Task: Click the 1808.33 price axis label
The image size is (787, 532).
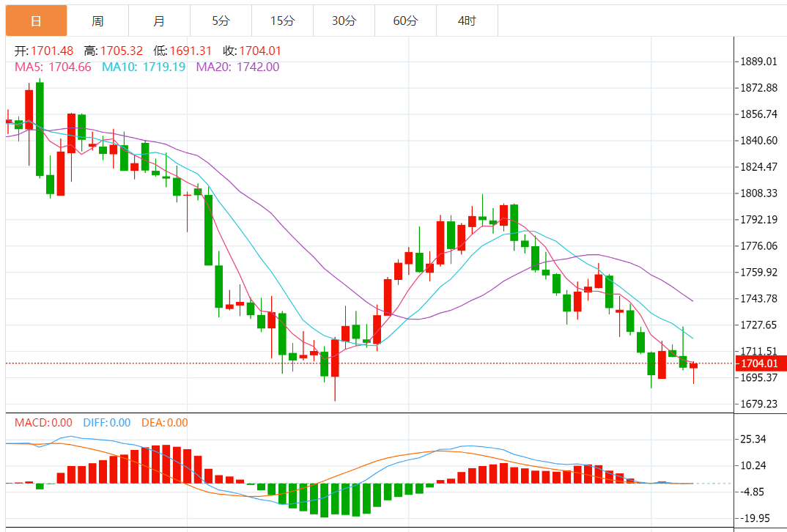Action: pyautogui.click(x=759, y=193)
